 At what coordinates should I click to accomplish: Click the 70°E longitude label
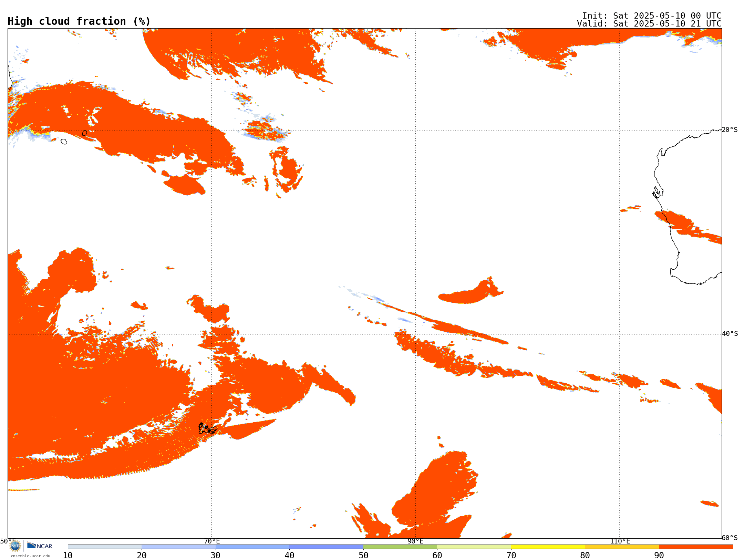(x=212, y=541)
